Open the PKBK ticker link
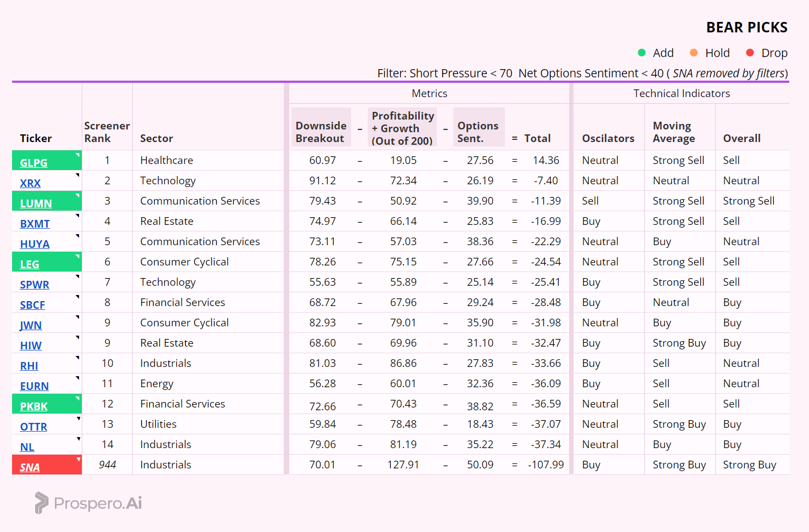809x532 pixels. [33, 406]
